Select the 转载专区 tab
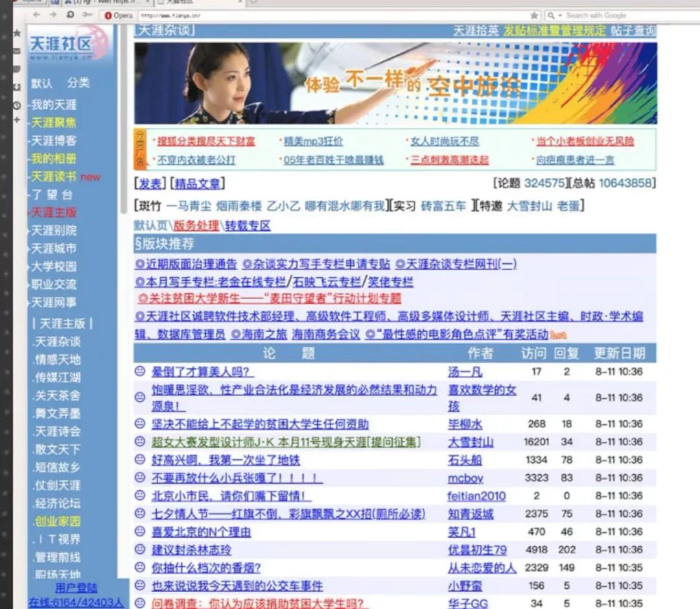The width and height of the screenshot is (700, 609). point(248,225)
